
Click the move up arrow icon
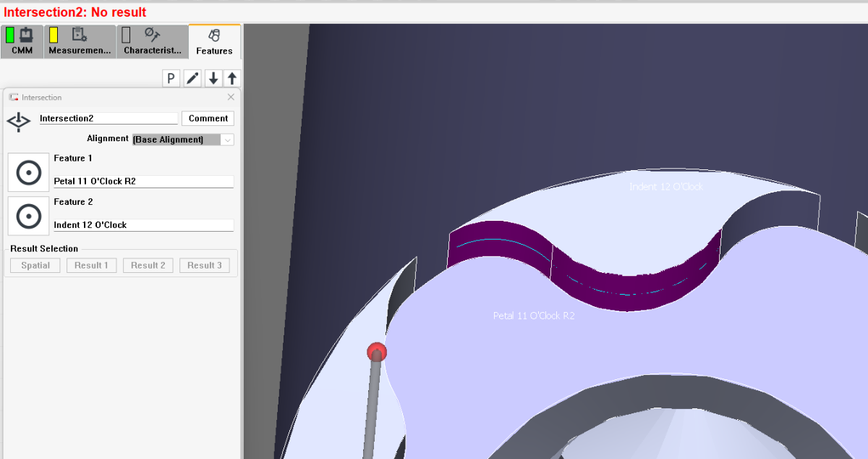coord(232,79)
